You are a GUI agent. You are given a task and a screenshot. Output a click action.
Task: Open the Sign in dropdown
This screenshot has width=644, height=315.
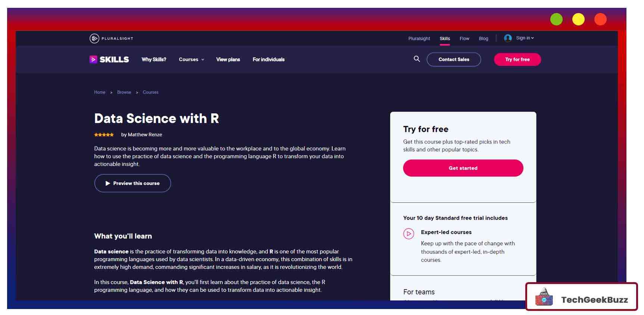tap(525, 38)
